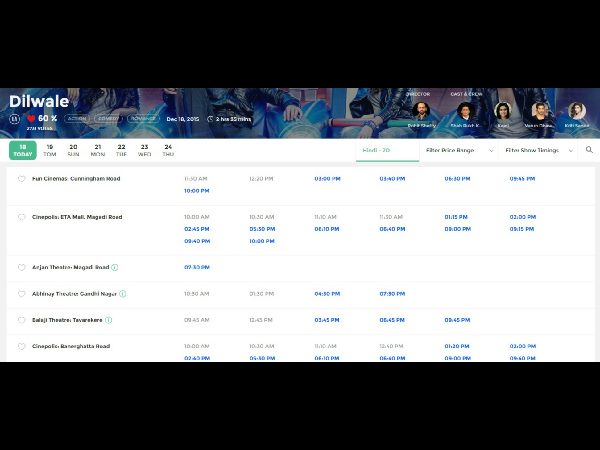Book Cinepolis Bannerghatta Road 01:20 PM show
600x450 pixels.
(x=457, y=346)
